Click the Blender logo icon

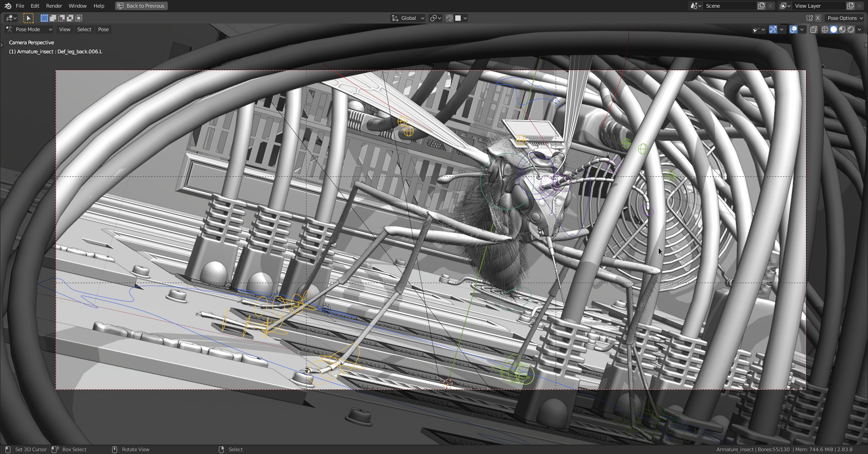pos(8,6)
